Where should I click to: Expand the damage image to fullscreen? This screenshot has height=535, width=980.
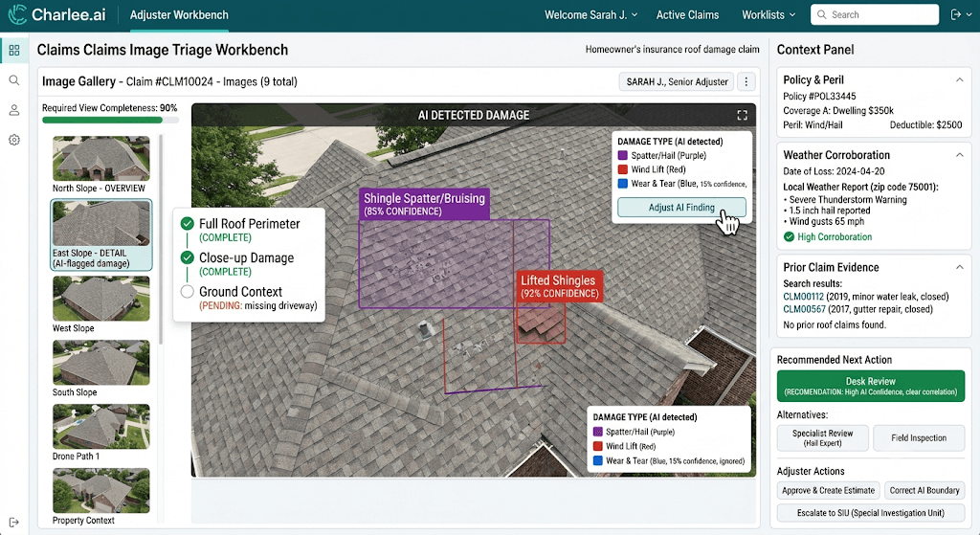(742, 115)
